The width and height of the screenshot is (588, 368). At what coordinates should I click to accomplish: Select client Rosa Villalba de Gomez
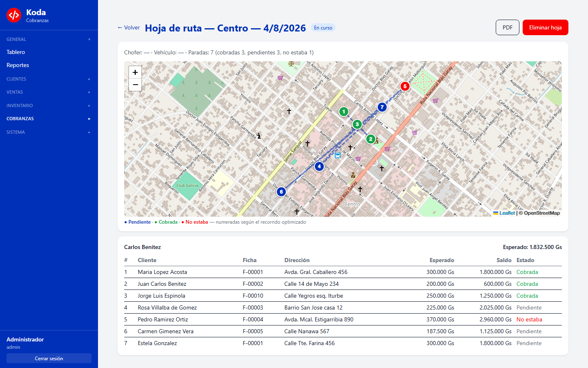[x=167, y=307]
